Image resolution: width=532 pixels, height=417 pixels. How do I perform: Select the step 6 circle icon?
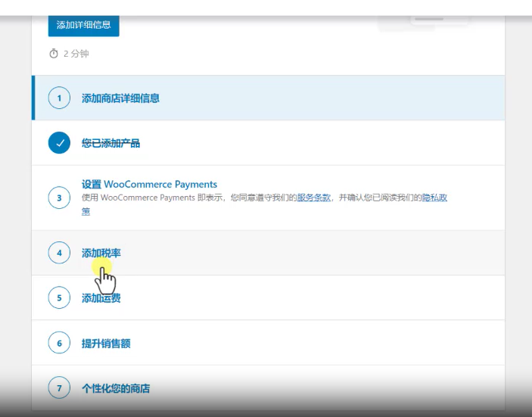coord(59,343)
